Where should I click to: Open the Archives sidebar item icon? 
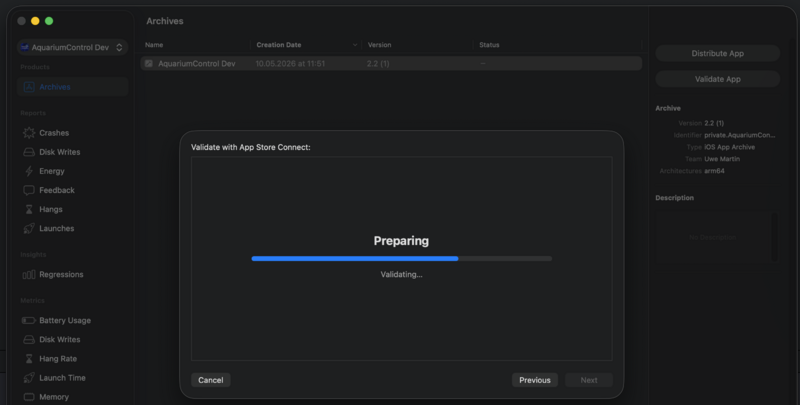click(x=29, y=87)
